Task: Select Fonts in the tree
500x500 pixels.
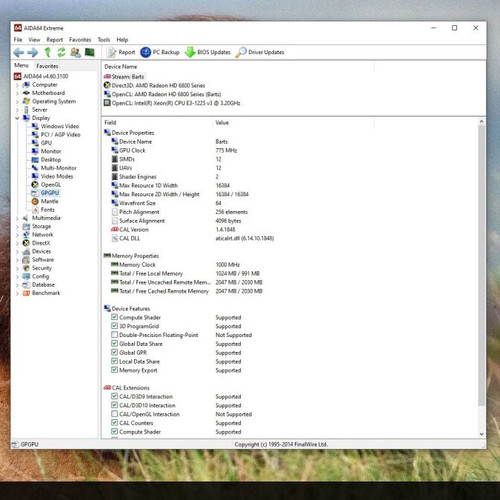Action: tap(43, 209)
